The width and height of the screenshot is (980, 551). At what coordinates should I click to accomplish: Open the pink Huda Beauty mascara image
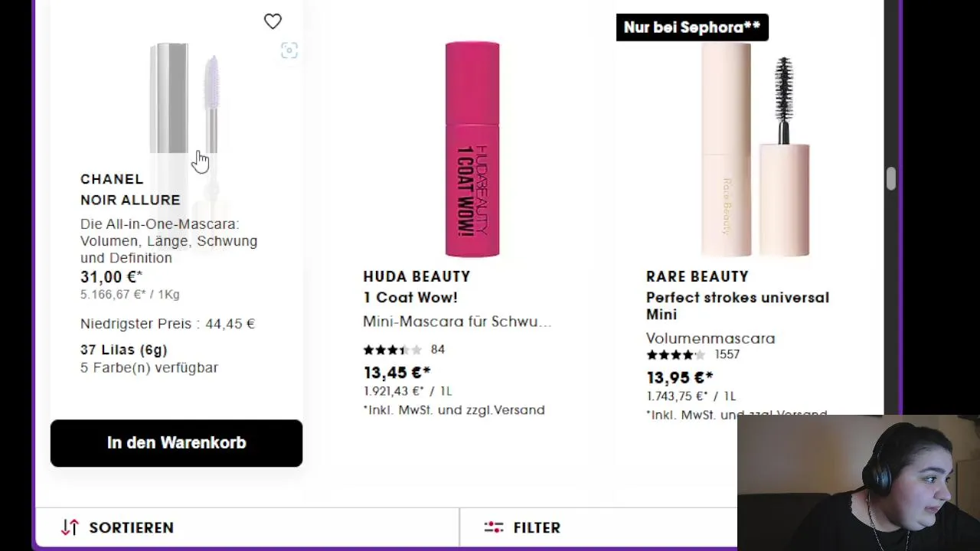472,149
